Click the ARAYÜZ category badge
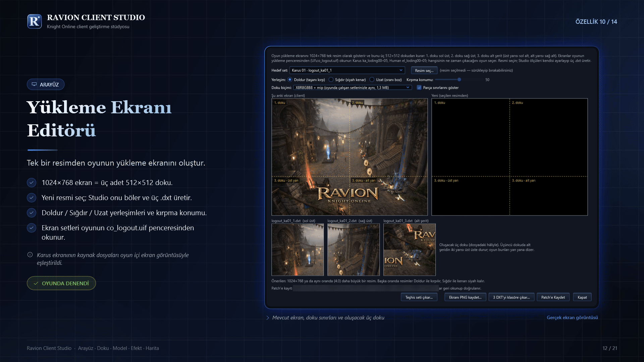Viewport: 644px width, 362px height. click(x=46, y=84)
